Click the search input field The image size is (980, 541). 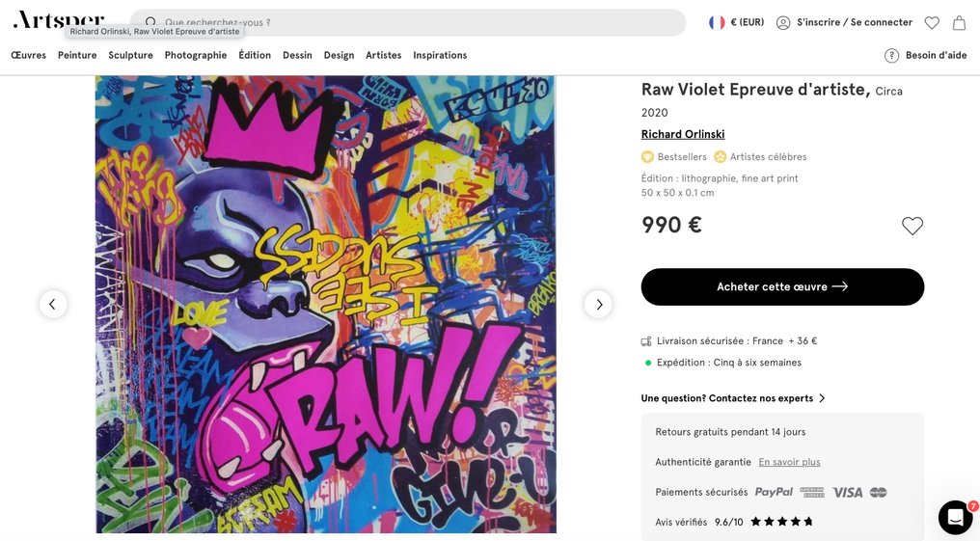(x=415, y=22)
